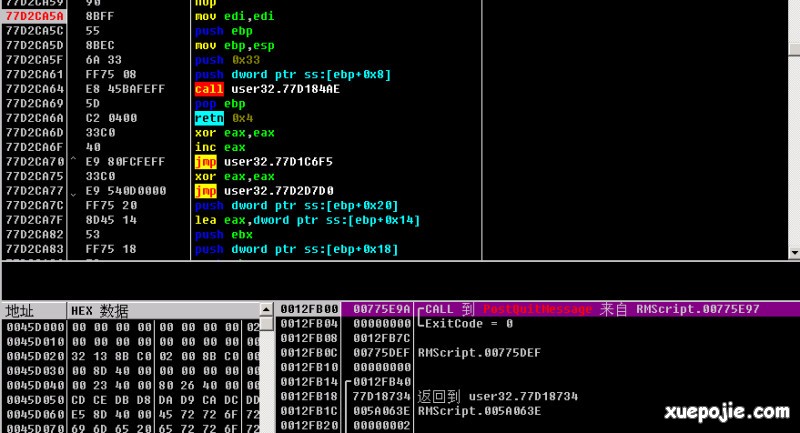Click 'push dword ptr ss:[ebp+0x8]' line

[x=293, y=74]
